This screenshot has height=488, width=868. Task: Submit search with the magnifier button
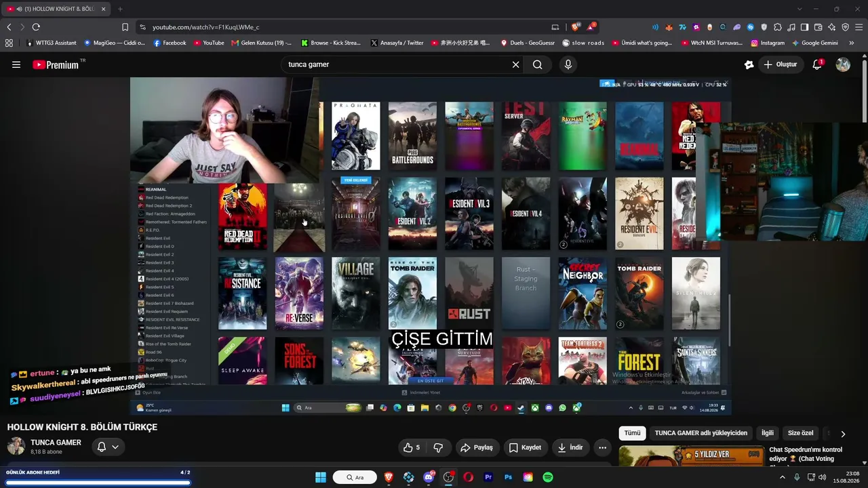point(537,64)
